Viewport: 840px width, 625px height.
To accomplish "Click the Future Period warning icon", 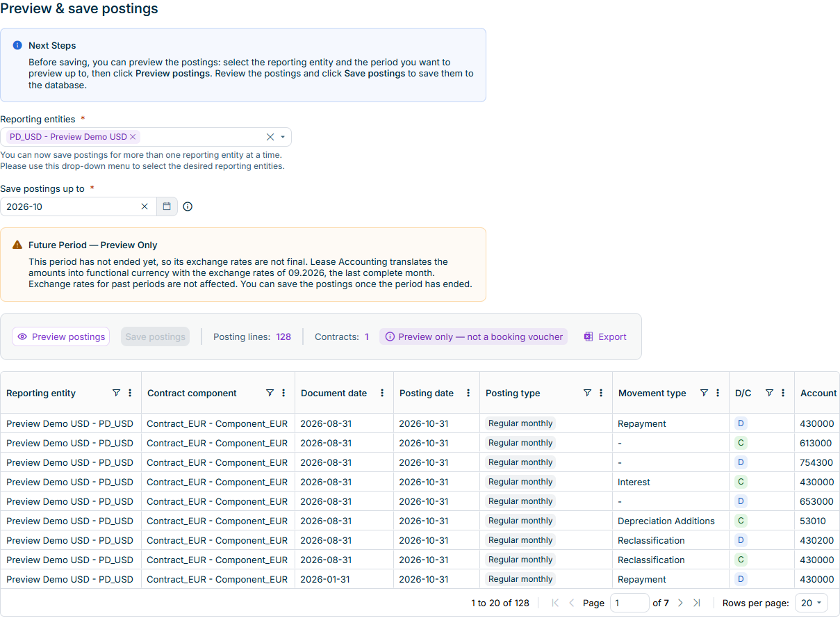I will pos(17,245).
